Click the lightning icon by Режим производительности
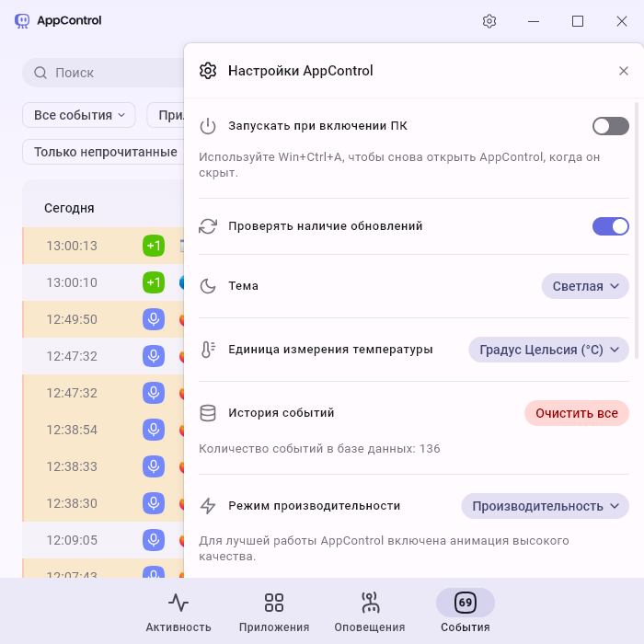This screenshot has width=644, height=644. pos(208,506)
